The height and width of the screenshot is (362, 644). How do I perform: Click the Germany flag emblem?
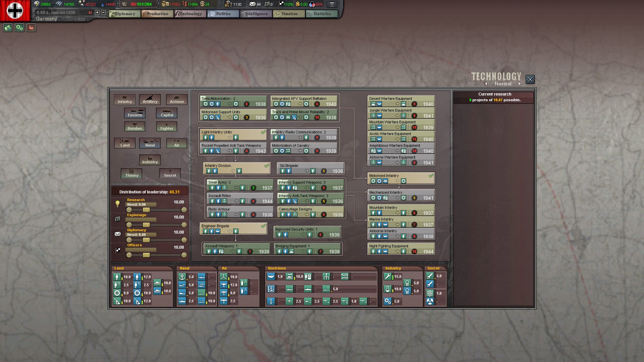(x=15, y=10)
